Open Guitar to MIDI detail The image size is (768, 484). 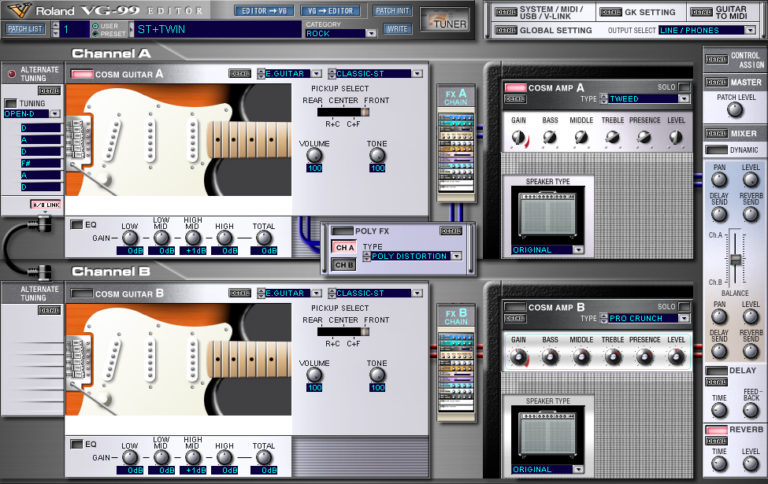click(x=701, y=12)
